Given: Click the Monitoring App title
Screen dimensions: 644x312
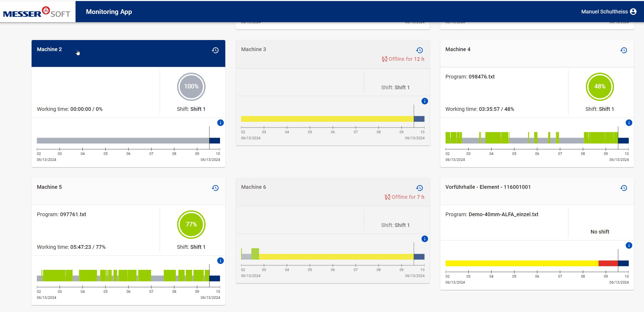Looking at the screenshot, I should [109, 12].
